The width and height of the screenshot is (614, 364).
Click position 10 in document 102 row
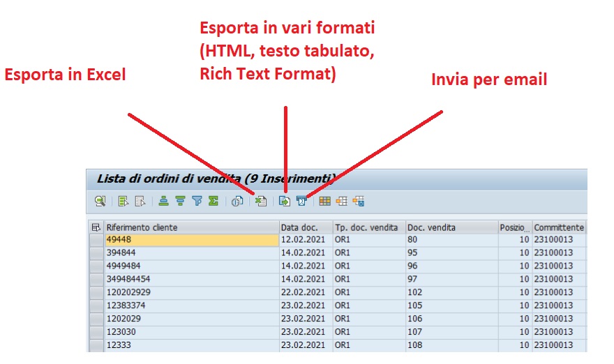click(x=515, y=292)
